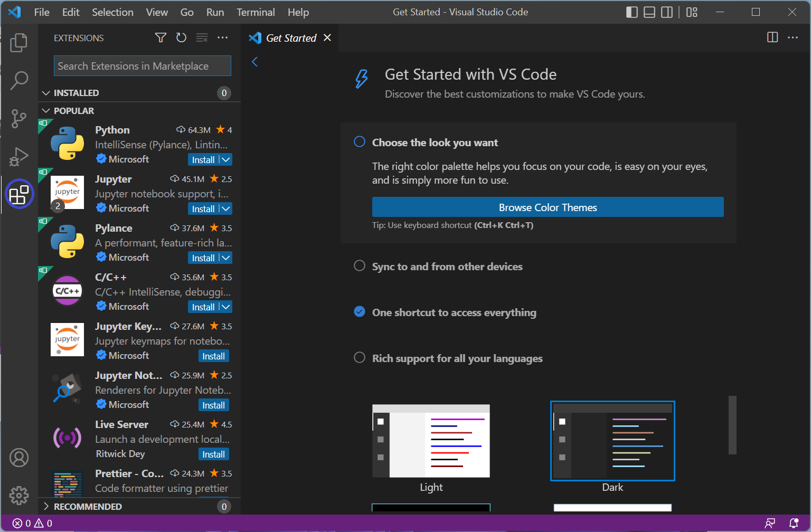Choose the Dark theme thumbnail
Image resolution: width=811 pixels, height=532 pixels.
(612, 441)
